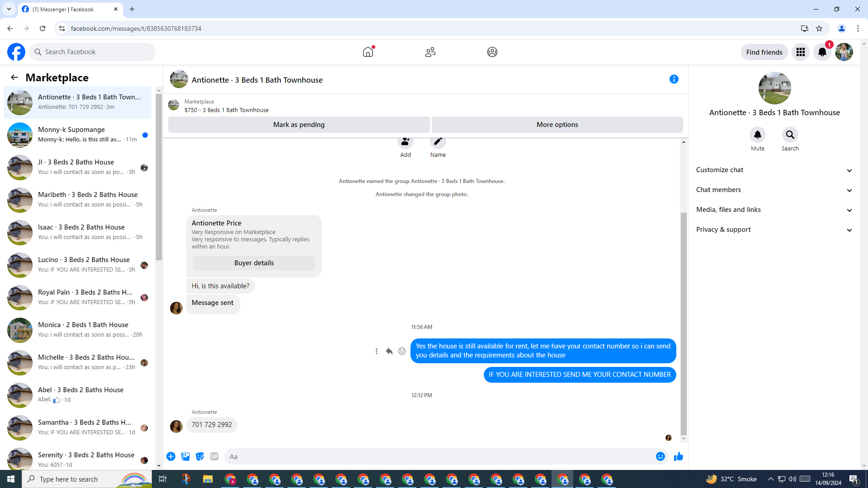Click the attach photo file icon
Viewport: 868px width, 488px height.
pos(185,456)
